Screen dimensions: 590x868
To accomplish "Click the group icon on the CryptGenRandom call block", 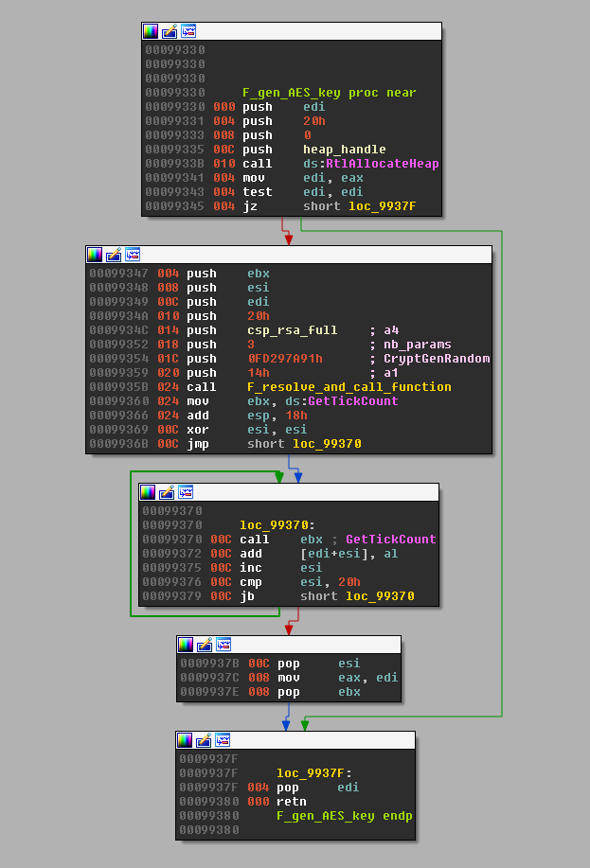I will [x=134, y=255].
